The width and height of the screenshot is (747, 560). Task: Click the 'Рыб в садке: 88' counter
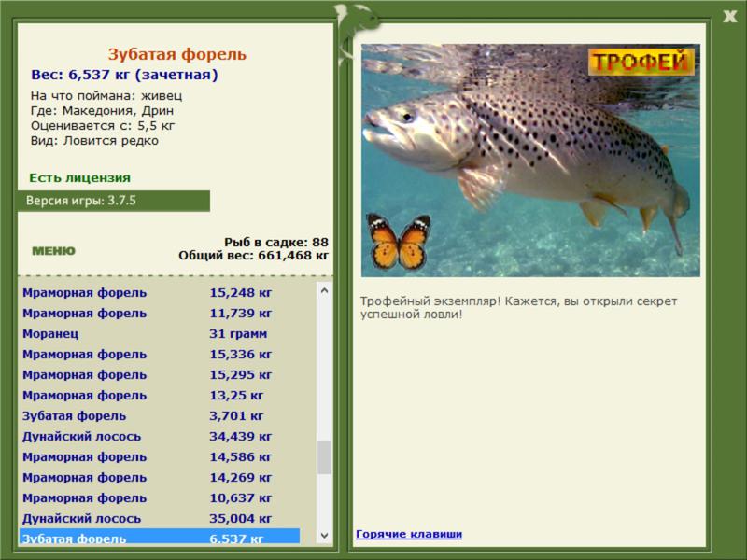(276, 242)
